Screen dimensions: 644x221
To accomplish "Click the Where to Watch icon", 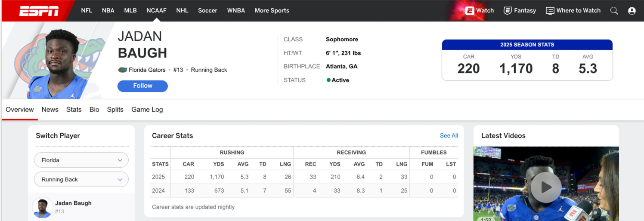I will (550, 11).
